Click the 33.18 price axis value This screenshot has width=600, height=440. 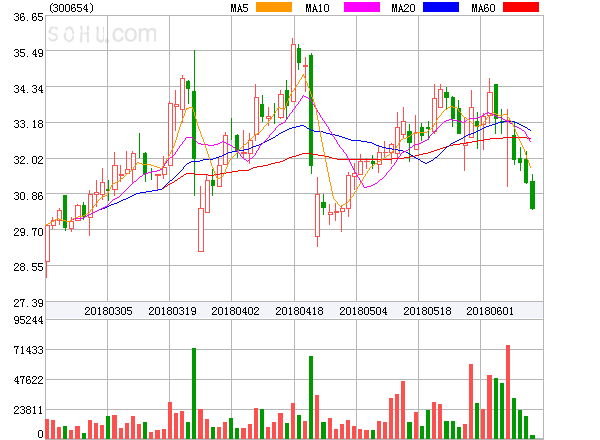(x=29, y=124)
